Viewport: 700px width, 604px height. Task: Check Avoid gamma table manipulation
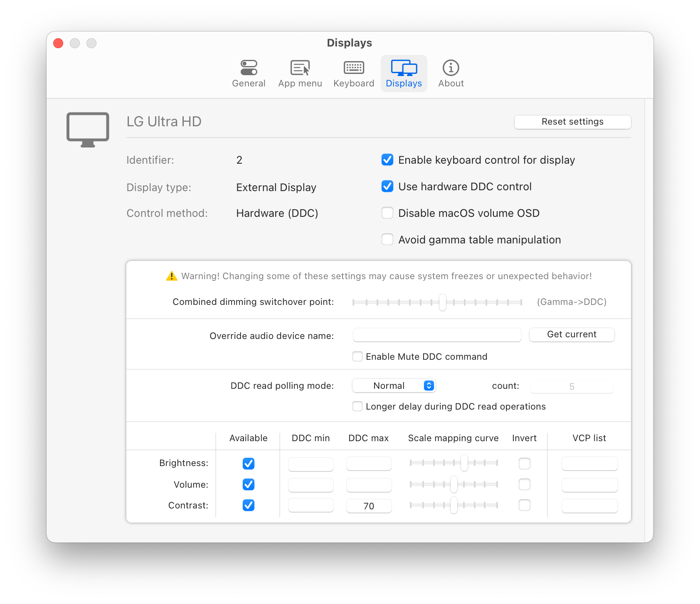tap(387, 239)
